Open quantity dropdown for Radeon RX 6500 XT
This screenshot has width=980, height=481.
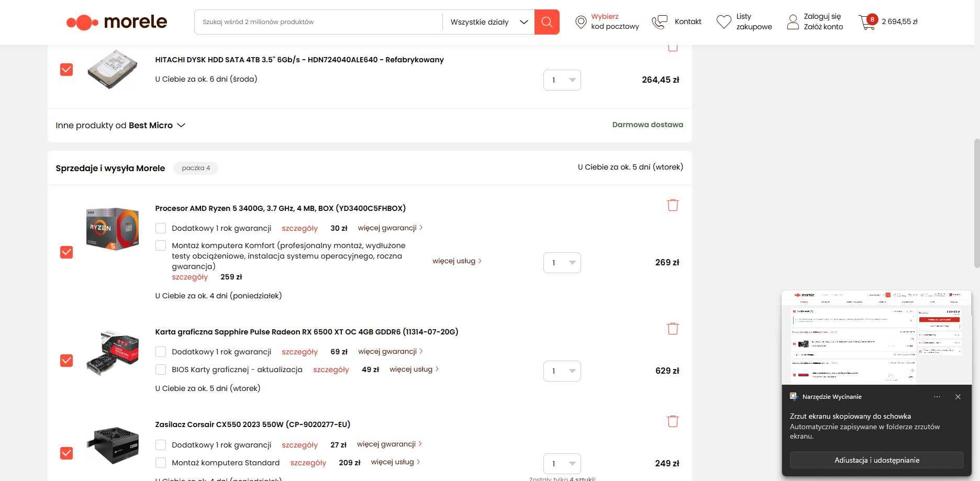pos(562,371)
